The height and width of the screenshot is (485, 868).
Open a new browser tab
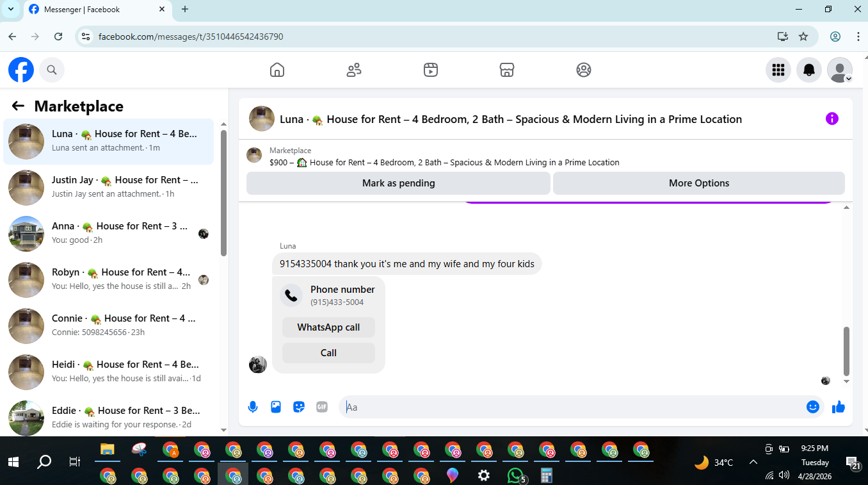[x=185, y=9]
